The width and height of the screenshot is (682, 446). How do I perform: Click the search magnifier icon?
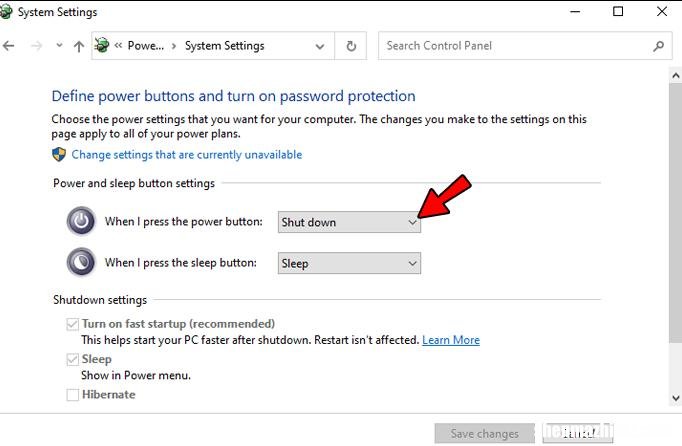tap(658, 46)
